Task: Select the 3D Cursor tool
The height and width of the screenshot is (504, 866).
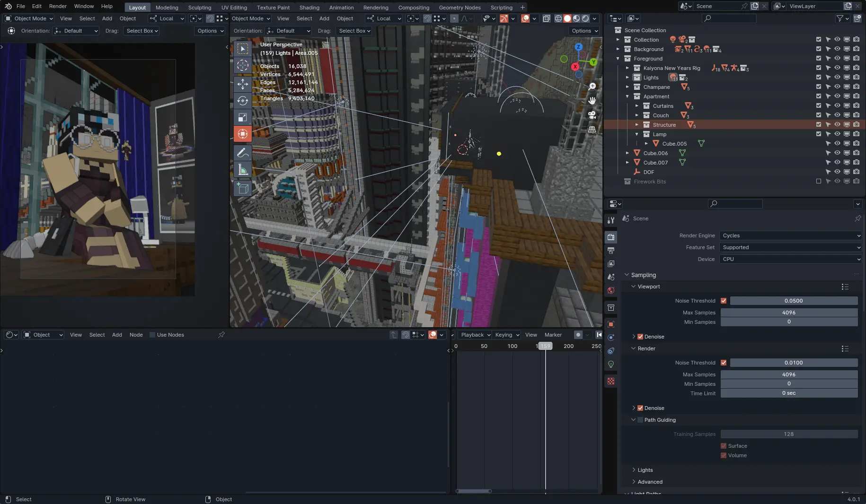Action: click(242, 65)
